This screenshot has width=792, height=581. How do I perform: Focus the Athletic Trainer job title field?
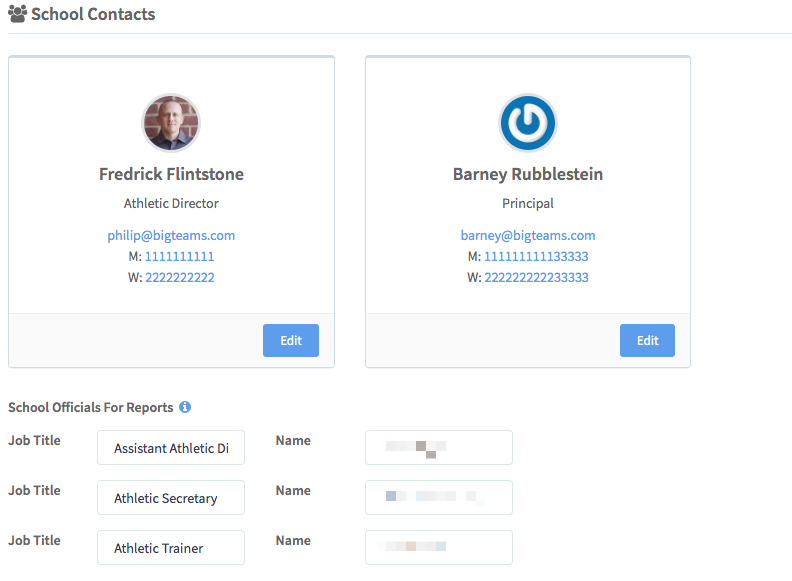click(x=171, y=548)
